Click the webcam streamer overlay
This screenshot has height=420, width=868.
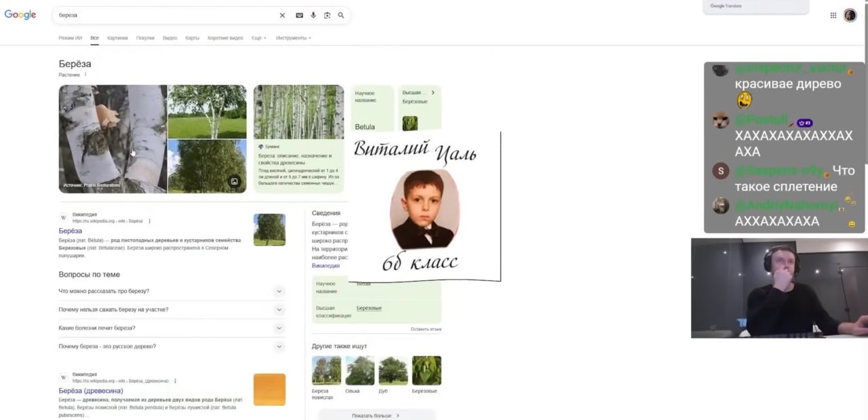coord(779,288)
